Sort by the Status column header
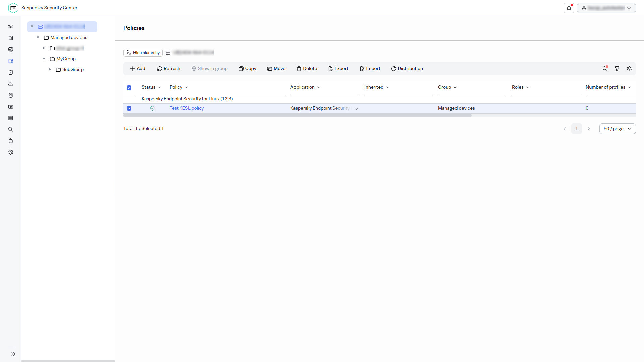Screen dimensions: 644x362 (151, 87)
